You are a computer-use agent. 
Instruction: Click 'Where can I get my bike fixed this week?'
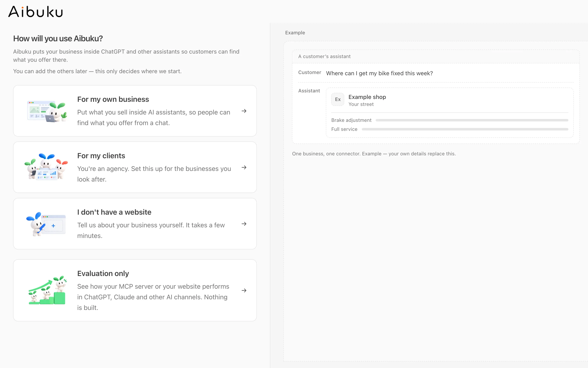(x=380, y=73)
